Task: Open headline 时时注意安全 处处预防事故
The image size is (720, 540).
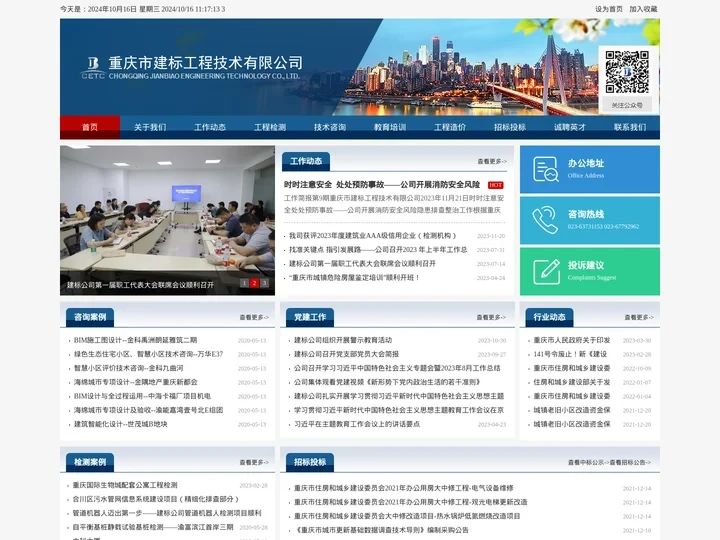Action: (382, 185)
